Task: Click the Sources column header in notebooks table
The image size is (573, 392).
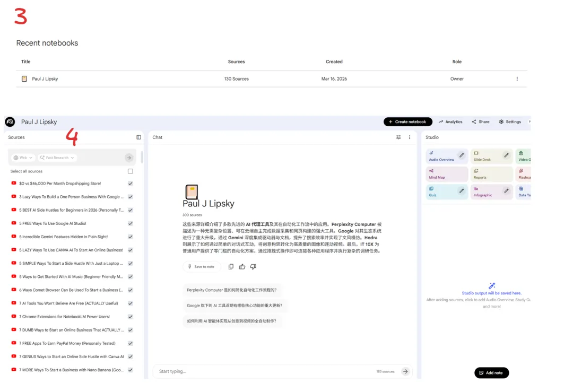Action: (237, 62)
